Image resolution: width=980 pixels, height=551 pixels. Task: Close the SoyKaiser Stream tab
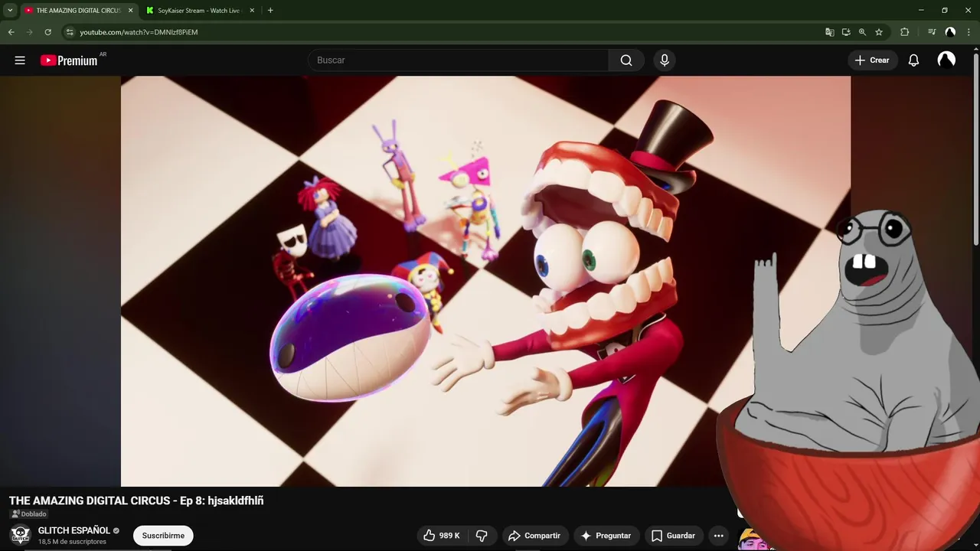point(252,11)
